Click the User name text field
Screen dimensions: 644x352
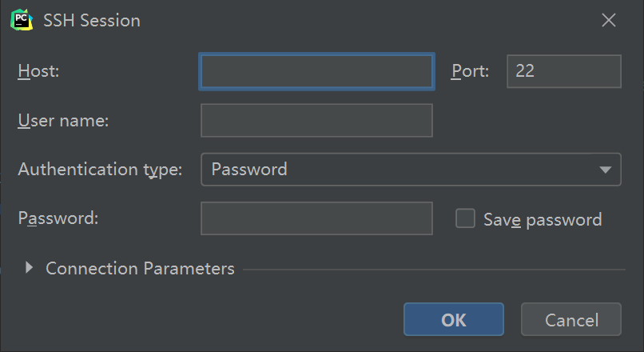tap(316, 121)
